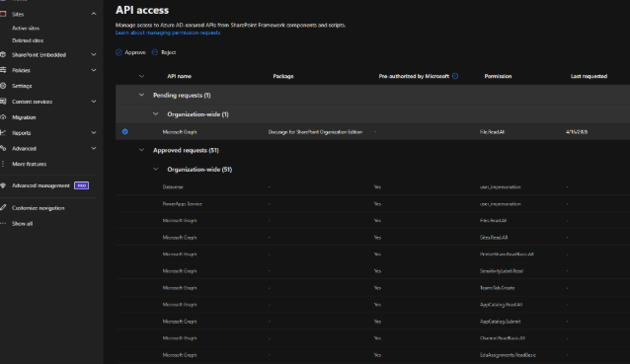Open Settings page in sidebar
The height and width of the screenshot is (364, 630).
[x=22, y=86]
